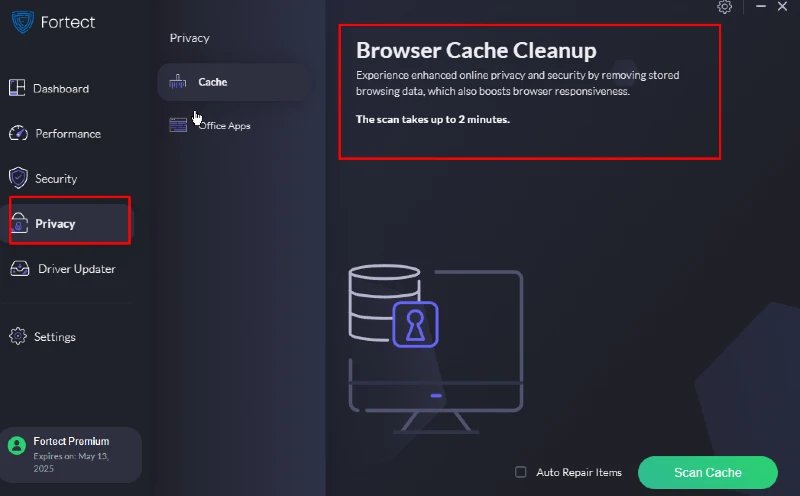Click the Settings gear icon in sidebar

[x=18, y=336]
